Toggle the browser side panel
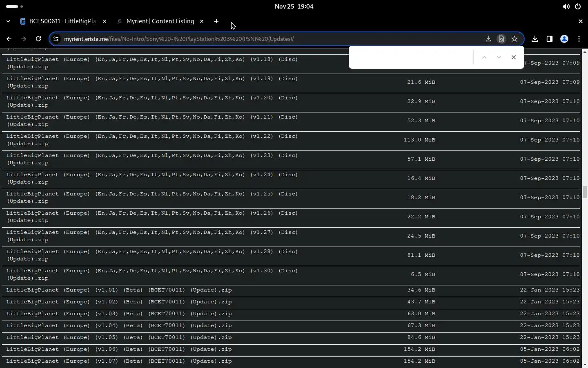This screenshot has width=588, height=368. coord(550,39)
